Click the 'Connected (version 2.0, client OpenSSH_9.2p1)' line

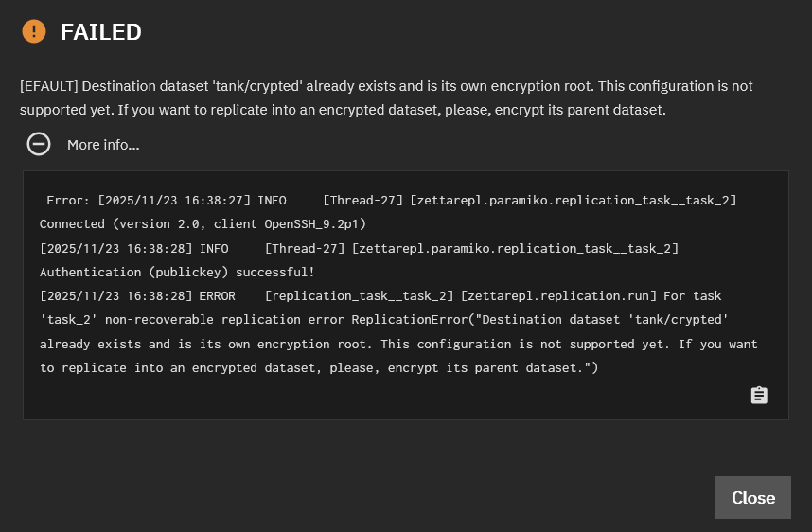(203, 223)
